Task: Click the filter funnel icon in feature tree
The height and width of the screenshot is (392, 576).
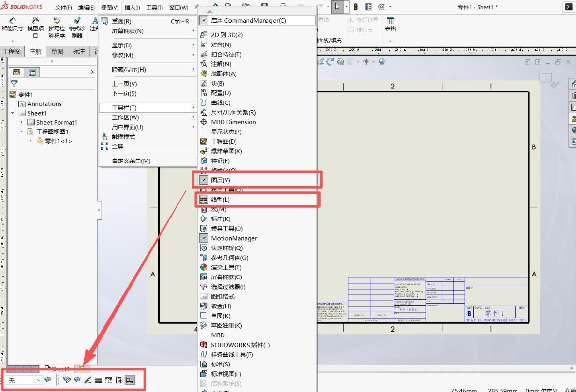Action: (x=15, y=84)
